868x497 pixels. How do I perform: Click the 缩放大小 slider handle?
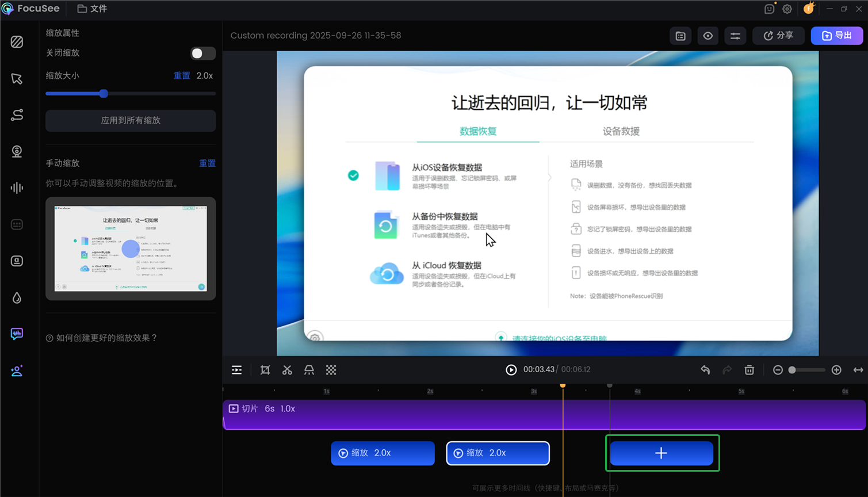tap(104, 93)
